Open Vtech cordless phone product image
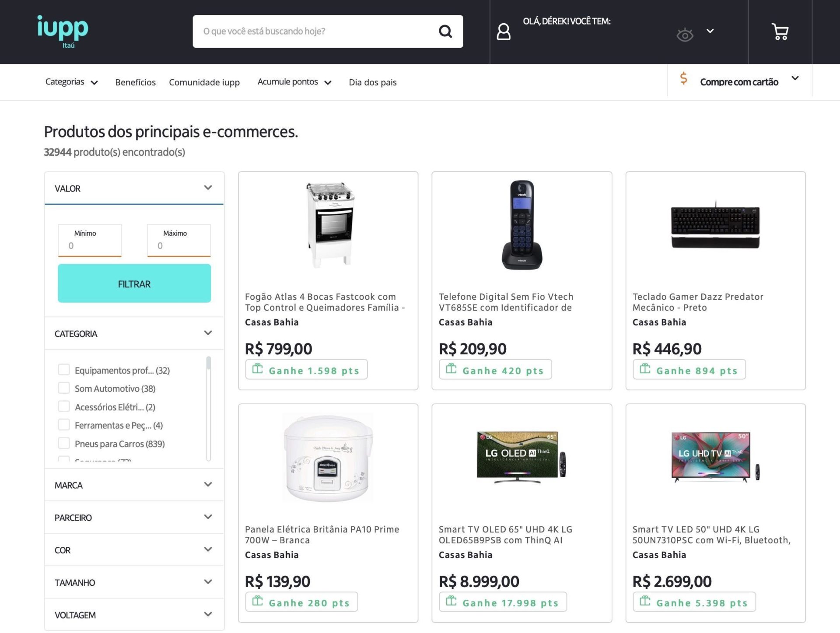This screenshot has height=633, width=840. tap(521, 224)
